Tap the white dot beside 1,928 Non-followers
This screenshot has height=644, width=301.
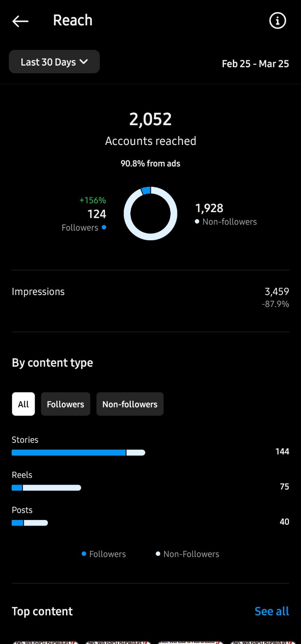pyautogui.click(x=197, y=221)
